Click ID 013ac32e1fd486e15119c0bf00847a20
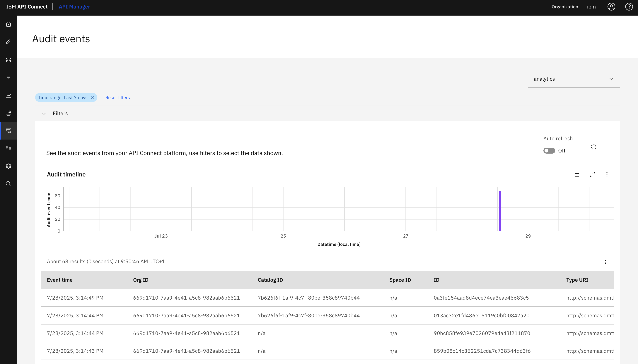The width and height of the screenshot is (638, 364). 481,315
